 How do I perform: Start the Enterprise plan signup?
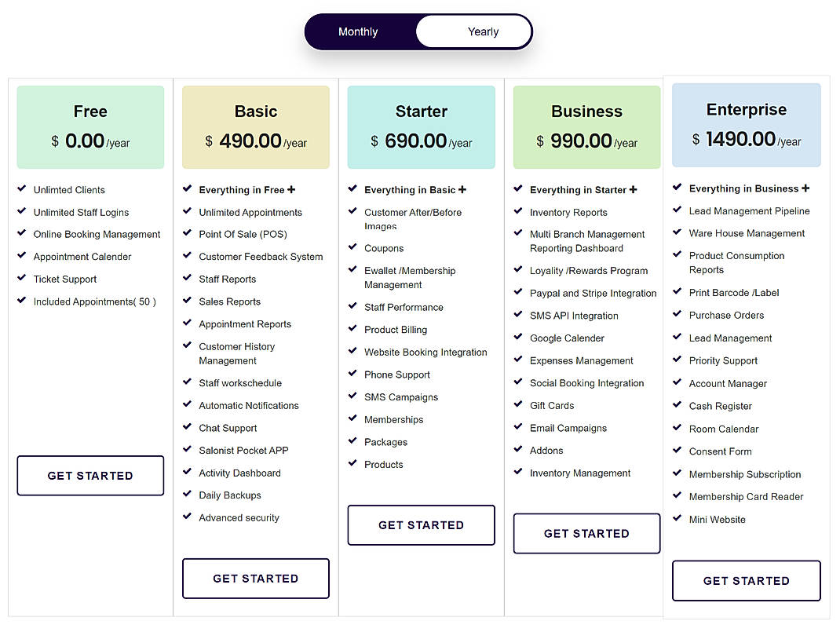(x=747, y=581)
